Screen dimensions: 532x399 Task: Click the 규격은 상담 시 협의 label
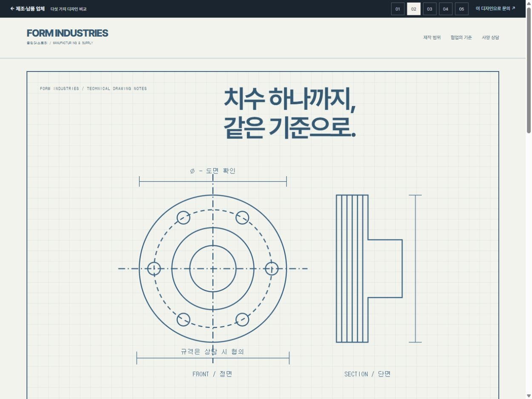click(x=212, y=352)
